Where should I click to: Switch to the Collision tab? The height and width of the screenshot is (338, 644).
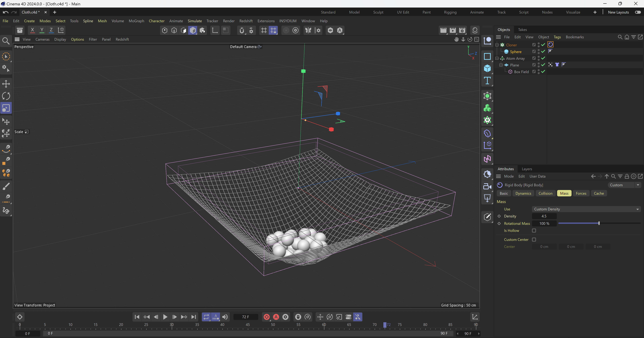(x=545, y=194)
